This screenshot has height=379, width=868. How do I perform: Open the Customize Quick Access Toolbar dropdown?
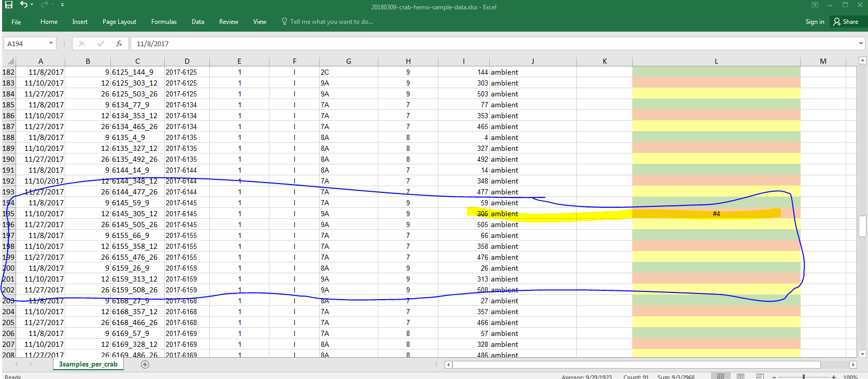point(62,5)
